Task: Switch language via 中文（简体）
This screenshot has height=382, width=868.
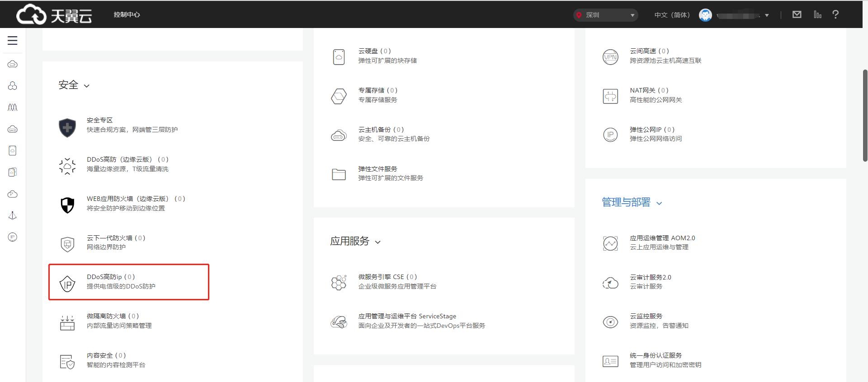Action: click(672, 15)
